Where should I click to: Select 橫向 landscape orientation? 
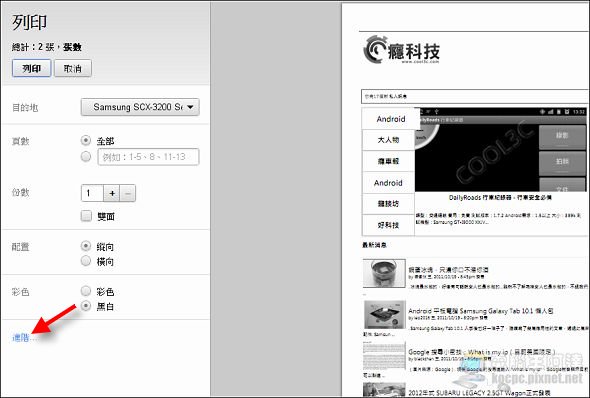pyautogui.click(x=86, y=261)
